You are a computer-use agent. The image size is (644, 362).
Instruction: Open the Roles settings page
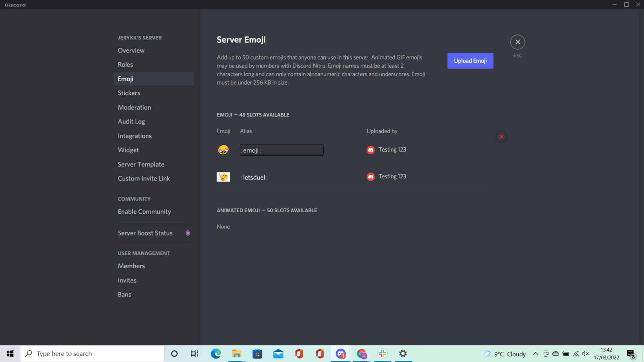[x=154, y=64]
